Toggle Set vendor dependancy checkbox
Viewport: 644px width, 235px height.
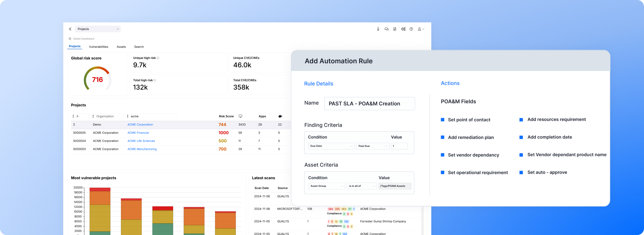[x=442, y=155]
